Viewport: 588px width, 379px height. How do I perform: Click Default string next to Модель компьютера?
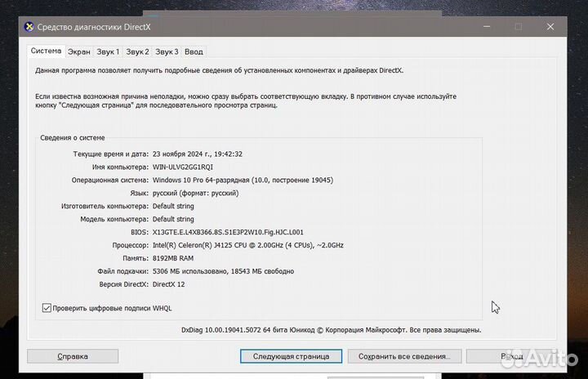tap(173, 219)
